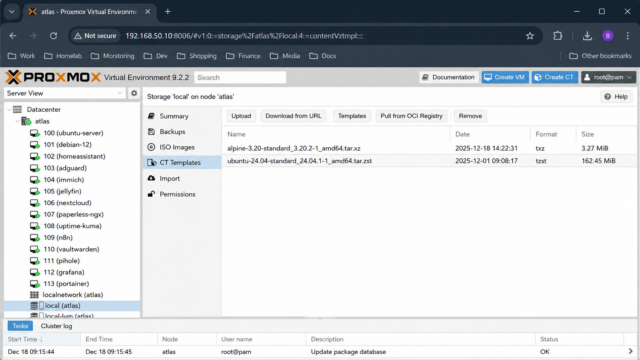Viewport: 640px width, 360px height.
Task: Open the browser tab search chevron
Action: coord(11,11)
